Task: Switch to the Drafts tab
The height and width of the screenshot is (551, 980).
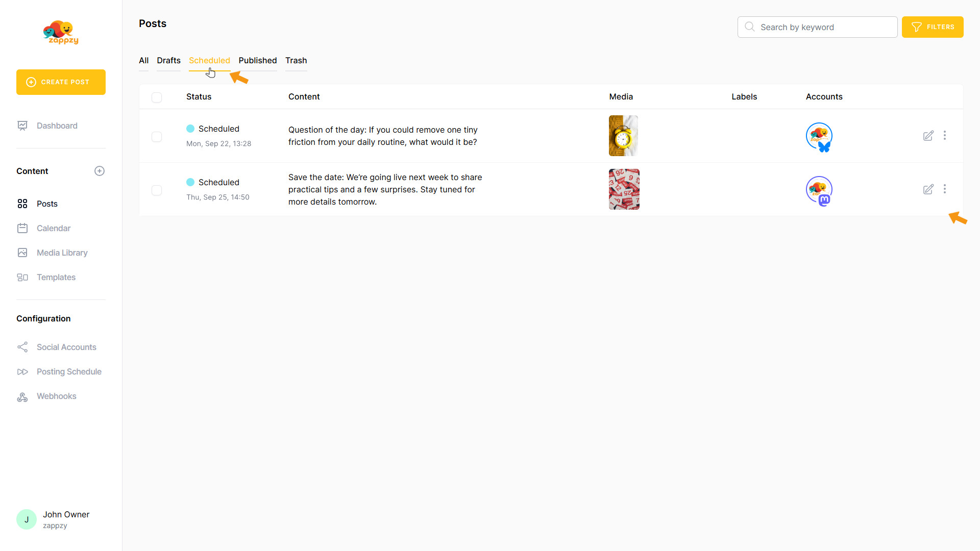Action: tap(168, 60)
